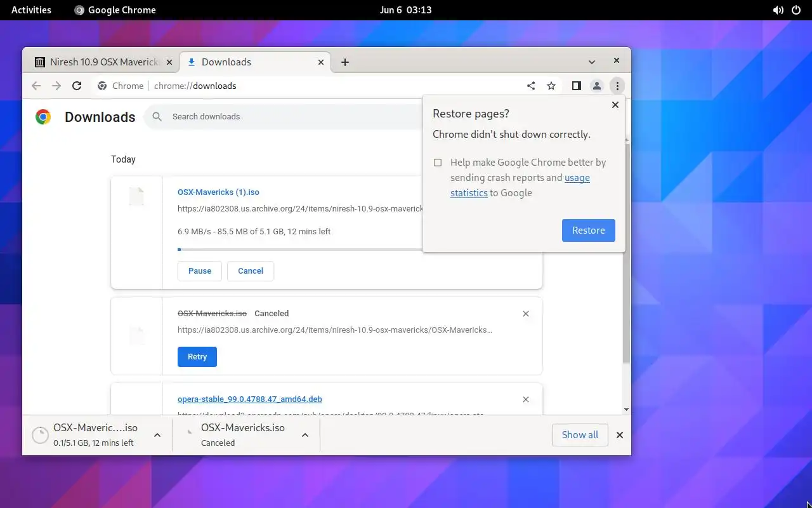Open the tab search chevron

pyautogui.click(x=592, y=62)
